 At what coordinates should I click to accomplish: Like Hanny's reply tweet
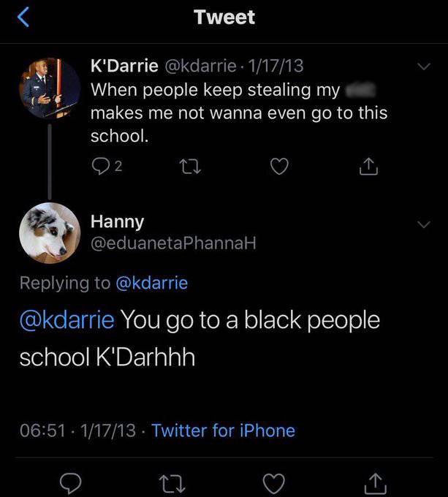pyautogui.click(x=273, y=482)
